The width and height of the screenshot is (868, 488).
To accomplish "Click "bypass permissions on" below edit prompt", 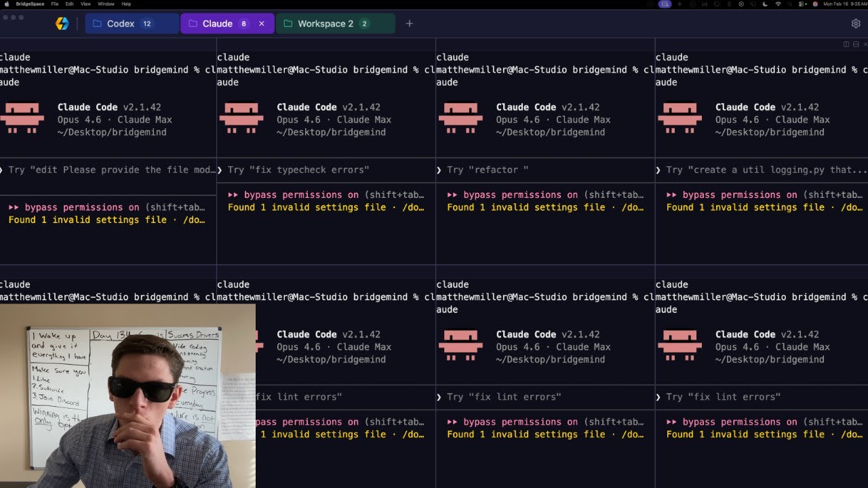I will click(82, 207).
